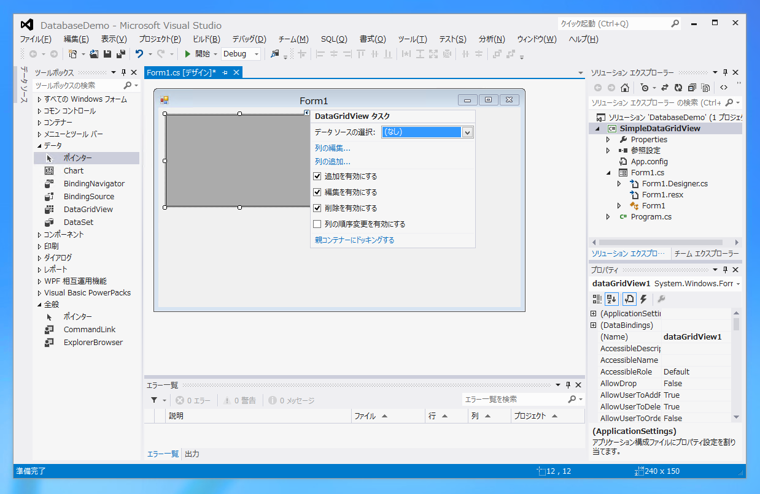Select ExplorerBrowser in the toolbox

(93, 342)
